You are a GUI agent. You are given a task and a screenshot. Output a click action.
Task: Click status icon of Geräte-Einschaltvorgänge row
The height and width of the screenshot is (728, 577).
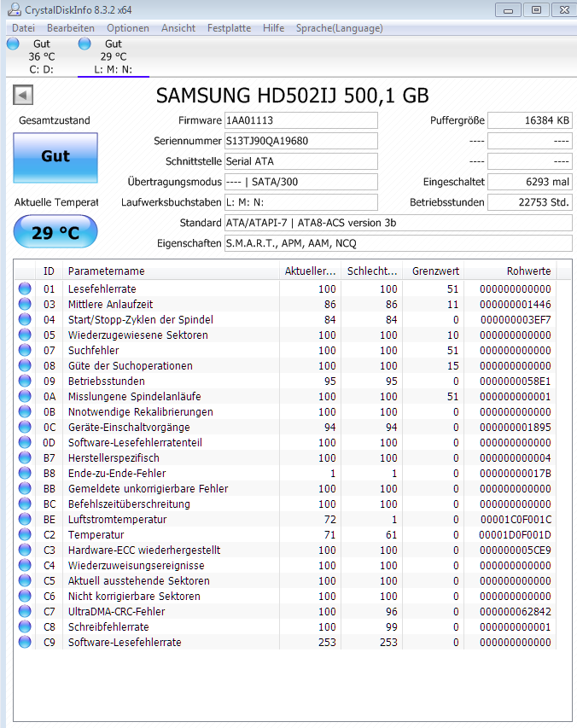tap(25, 427)
